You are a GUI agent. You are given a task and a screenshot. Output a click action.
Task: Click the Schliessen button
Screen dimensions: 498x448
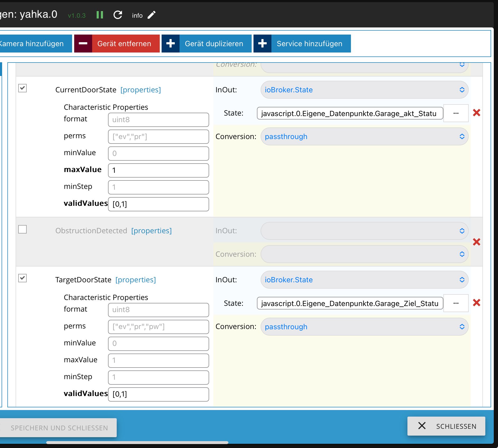click(x=446, y=426)
